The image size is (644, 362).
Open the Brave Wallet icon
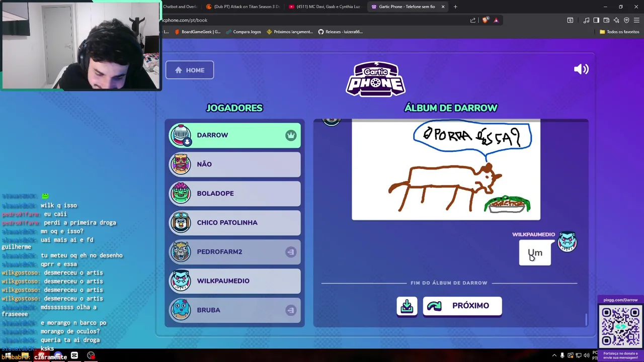pyautogui.click(x=606, y=20)
